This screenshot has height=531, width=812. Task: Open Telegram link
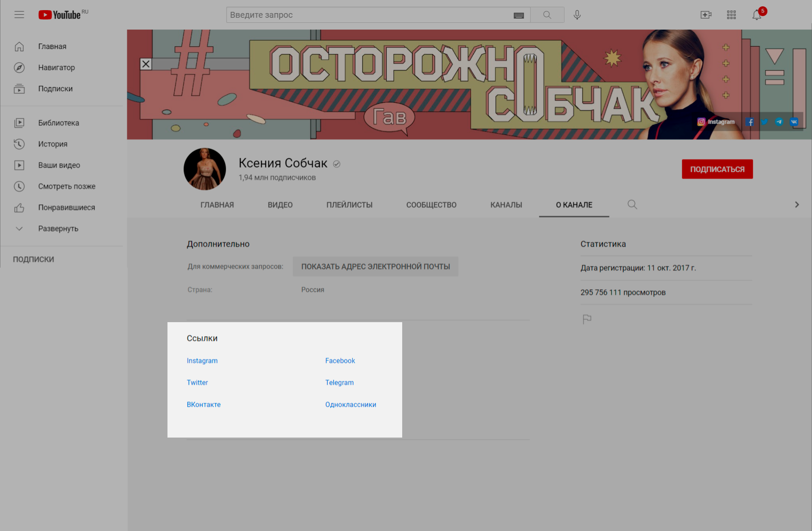339,383
